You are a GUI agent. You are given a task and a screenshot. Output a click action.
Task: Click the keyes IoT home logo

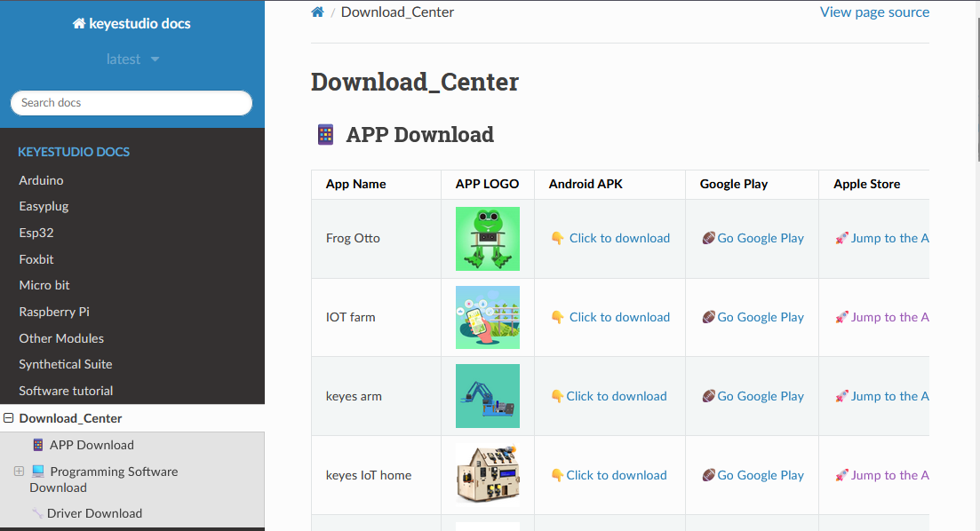[488, 474]
